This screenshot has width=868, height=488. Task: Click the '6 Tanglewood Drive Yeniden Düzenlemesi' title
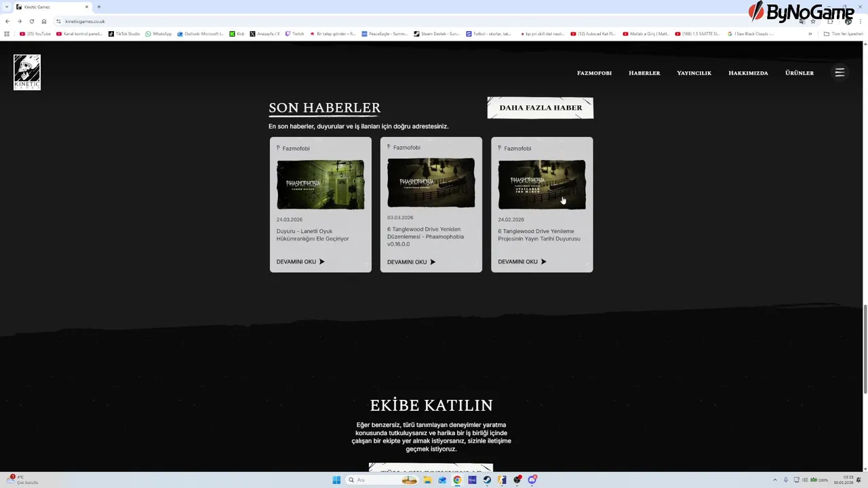(x=426, y=237)
